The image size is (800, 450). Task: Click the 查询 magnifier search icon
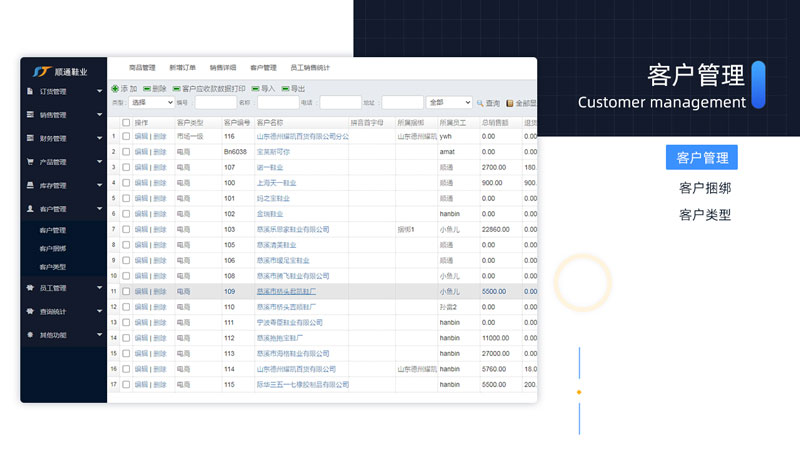tap(480, 103)
